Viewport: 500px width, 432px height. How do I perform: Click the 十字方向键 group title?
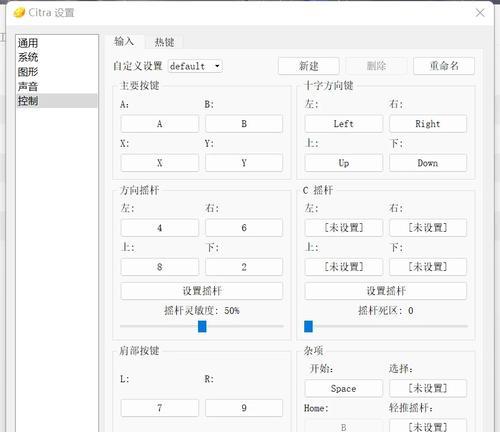[329, 86]
